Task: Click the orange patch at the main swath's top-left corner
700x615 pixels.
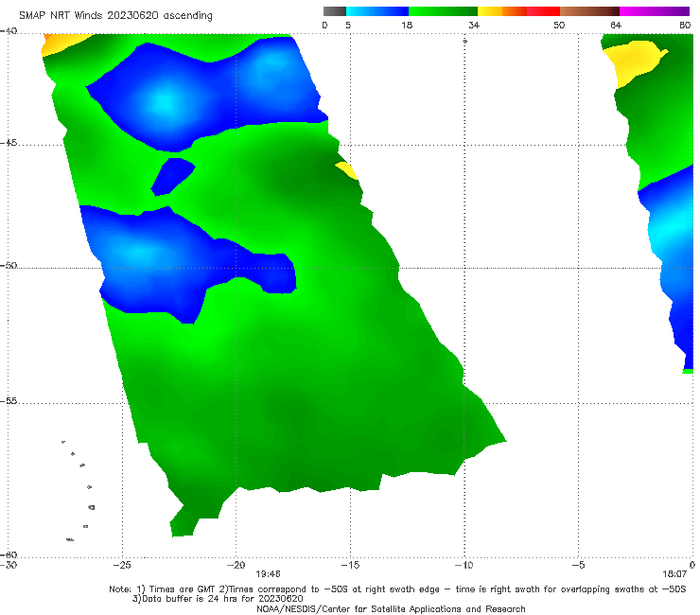Action: pos(62,43)
